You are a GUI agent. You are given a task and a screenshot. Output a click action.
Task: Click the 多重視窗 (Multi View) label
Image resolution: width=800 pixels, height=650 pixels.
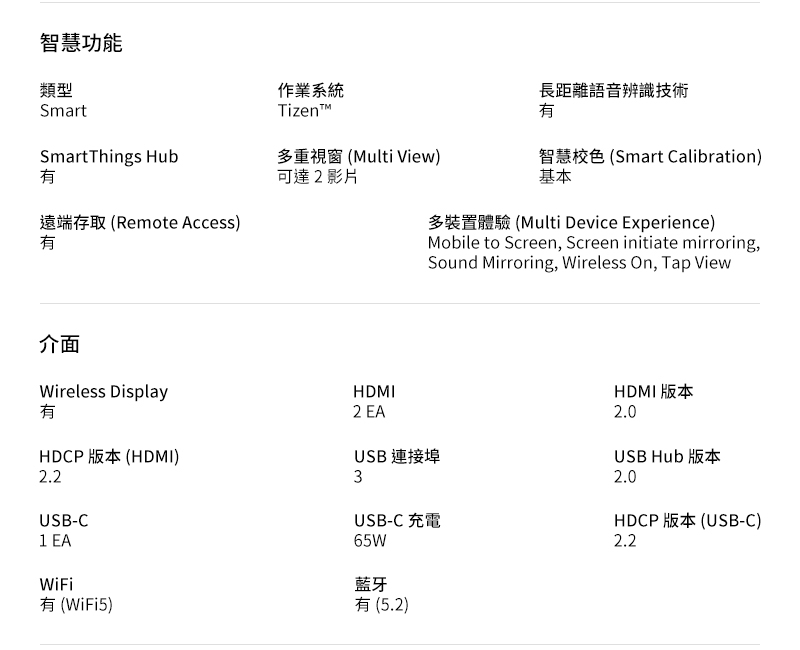pos(358,157)
